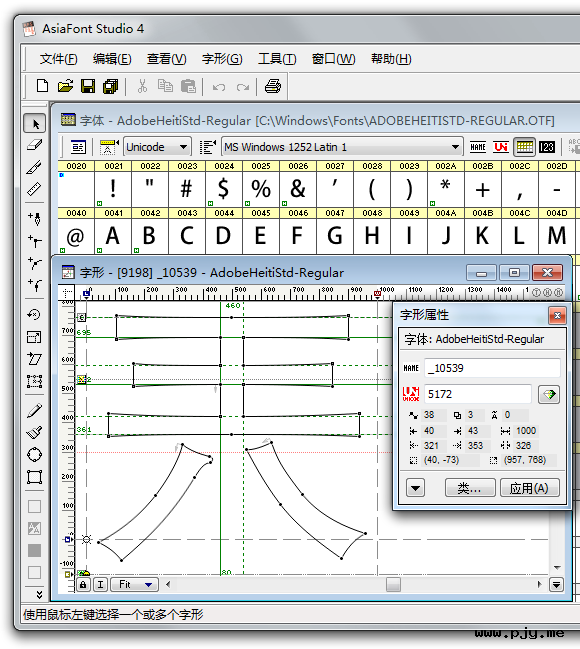This screenshot has width=580, height=649.
Task: Click the Unicode field showing 5172
Action: pyautogui.click(x=478, y=394)
